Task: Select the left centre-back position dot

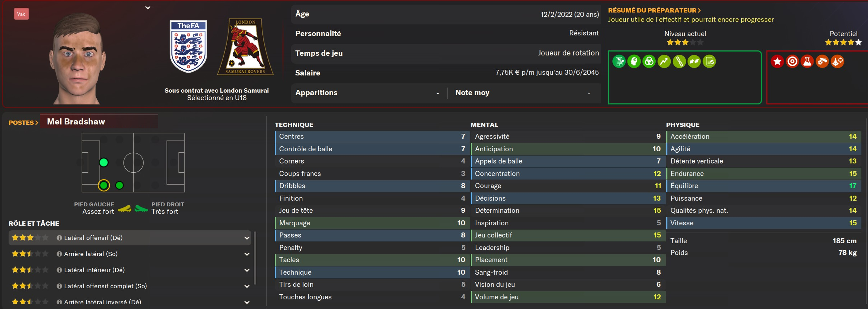Action: (x=104, y=163)
